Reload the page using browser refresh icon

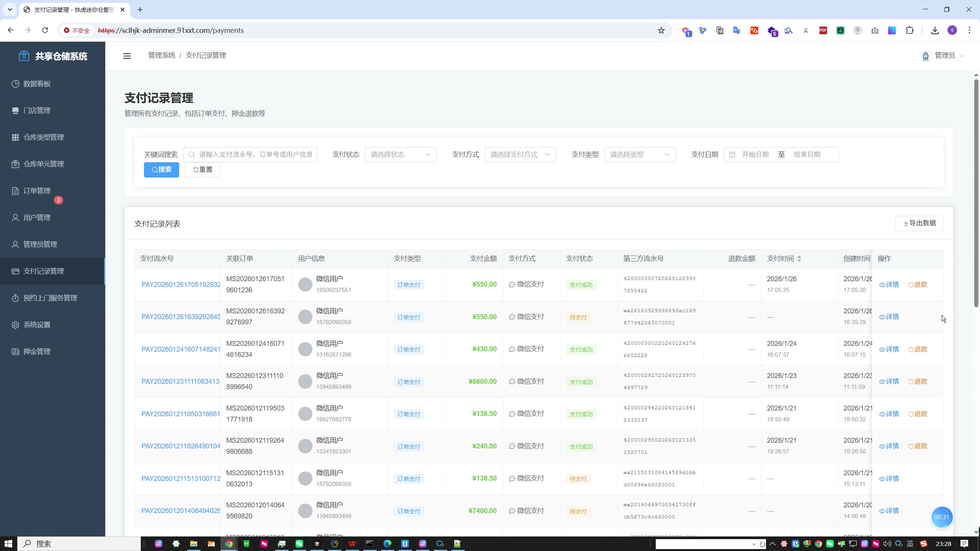coord(45,30)
